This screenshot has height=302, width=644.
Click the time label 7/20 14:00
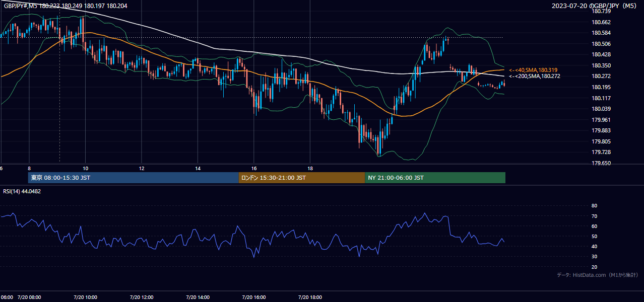tap(198, 297)
